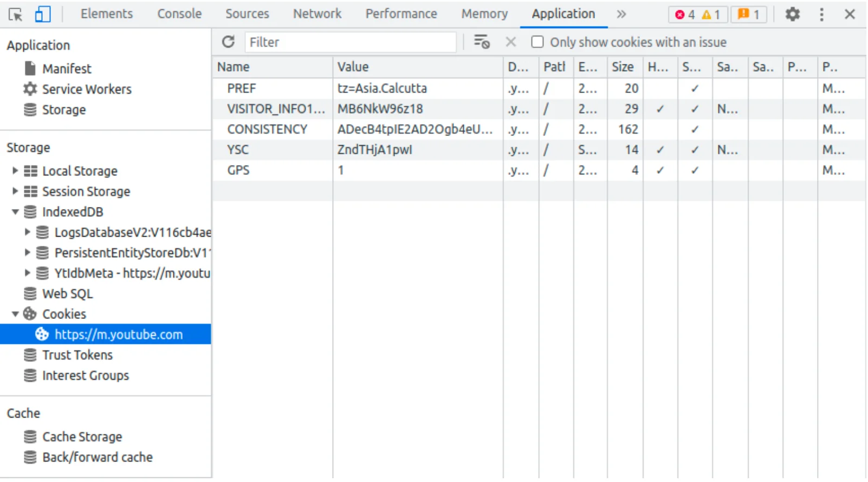Switch to the Performance tab
The height and width of the screenshot is (482, 868).
click(x=401, y=14)
